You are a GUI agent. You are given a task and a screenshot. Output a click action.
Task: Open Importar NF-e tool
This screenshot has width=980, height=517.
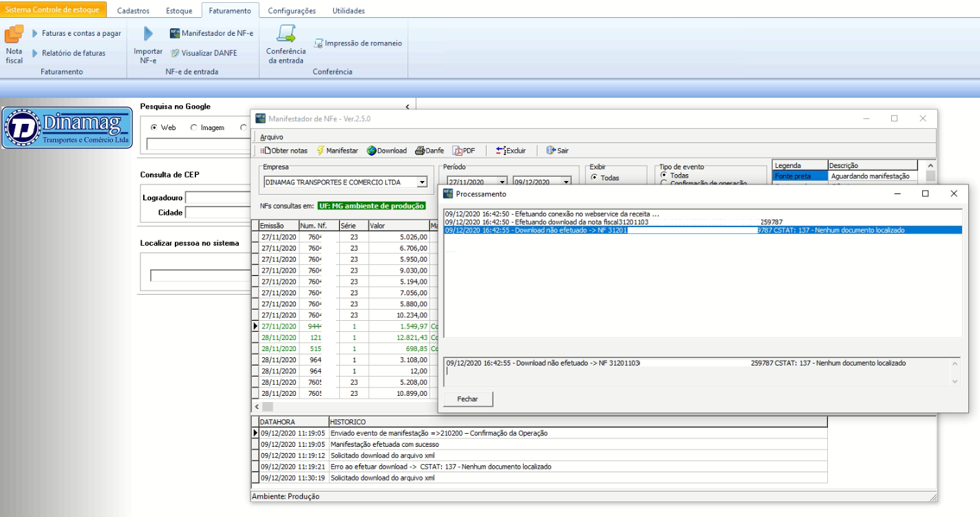(x=147, y=34)
